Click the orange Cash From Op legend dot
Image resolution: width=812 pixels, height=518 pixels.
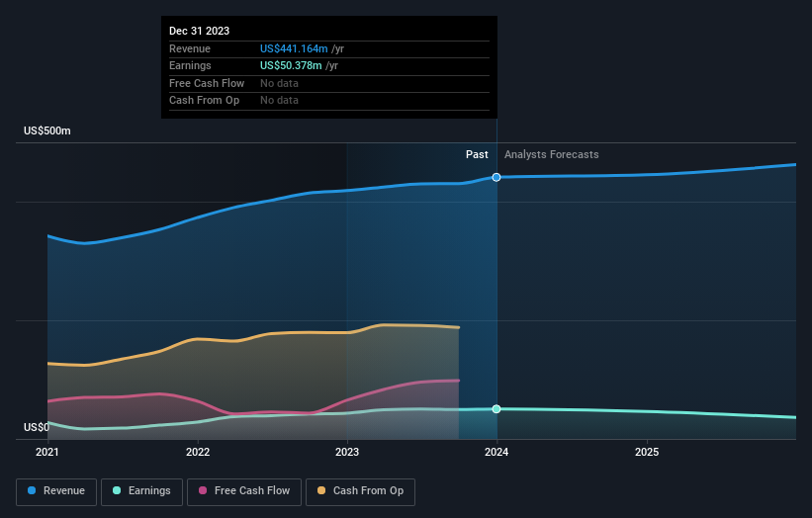[321, 490]
